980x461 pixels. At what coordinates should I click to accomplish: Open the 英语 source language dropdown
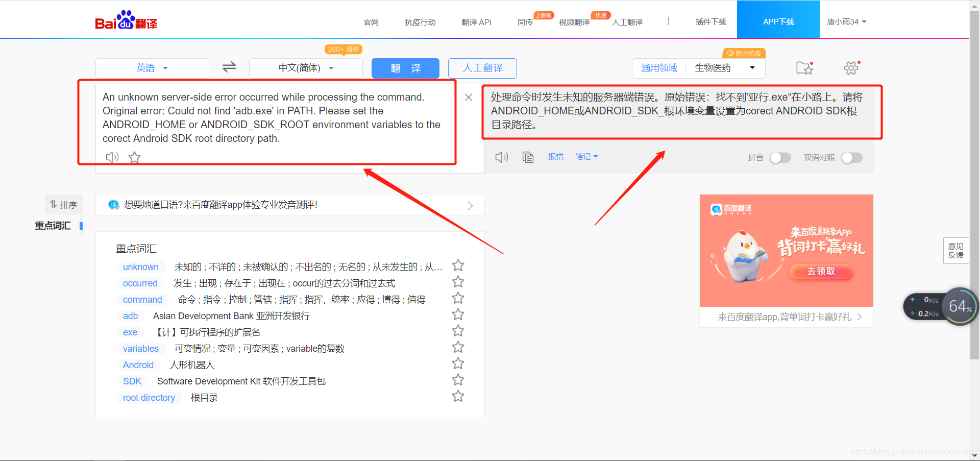152,68
